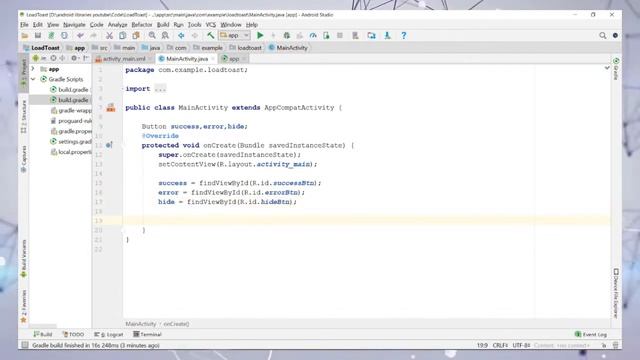Viewport: 640px width, 360px height.
Task: Toggle the Device File Explorer side tab
Action: click(616, 293)
